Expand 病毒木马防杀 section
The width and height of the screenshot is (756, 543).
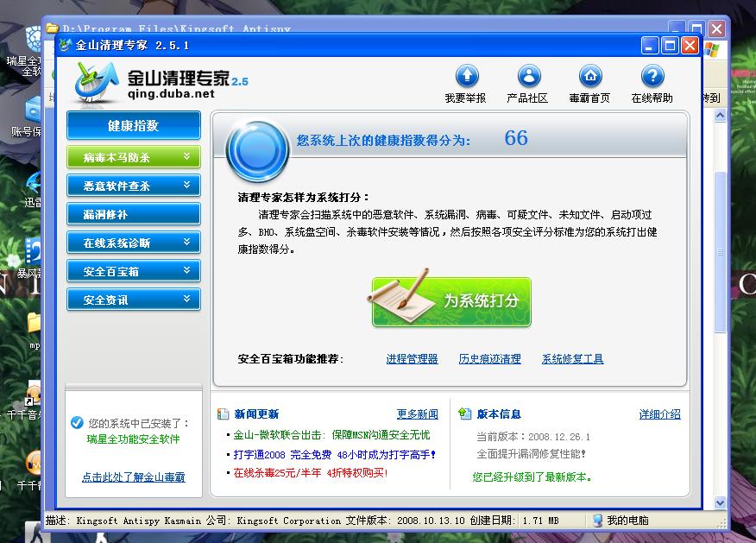click(134, 157)
